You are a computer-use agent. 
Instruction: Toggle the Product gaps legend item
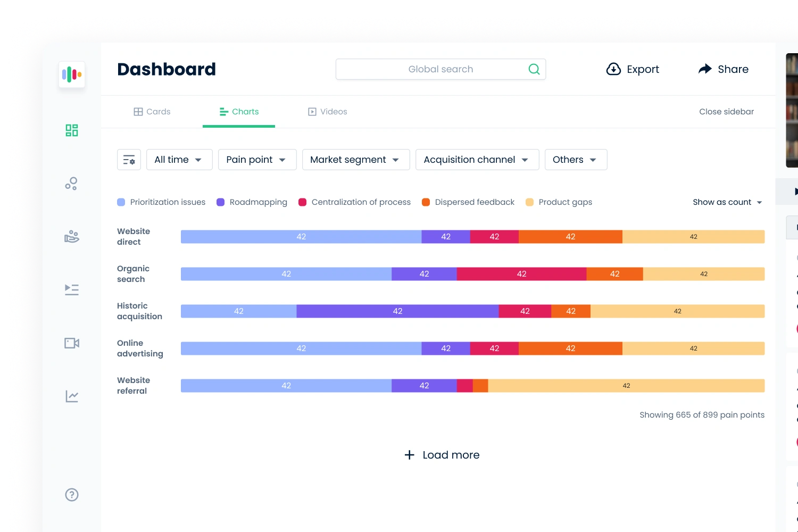(x=559, y=202)
